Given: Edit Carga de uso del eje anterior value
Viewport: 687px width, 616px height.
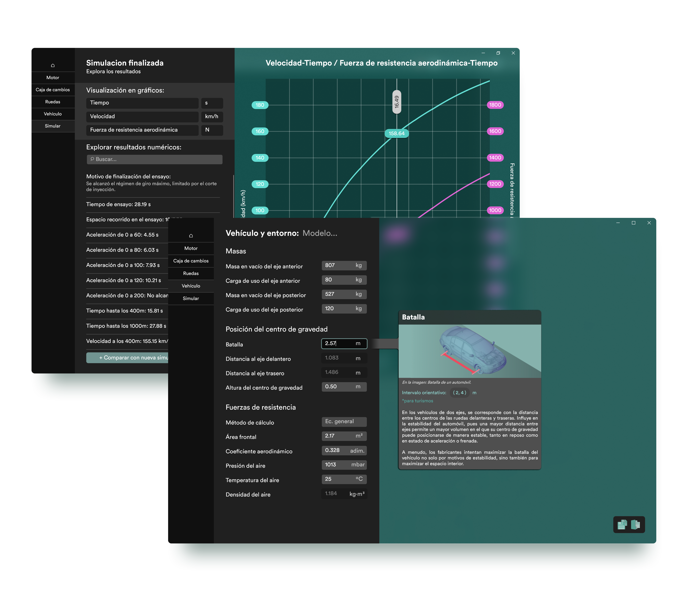Looking at the screenshot, I should pyautogui.click(x=344, y=280).
